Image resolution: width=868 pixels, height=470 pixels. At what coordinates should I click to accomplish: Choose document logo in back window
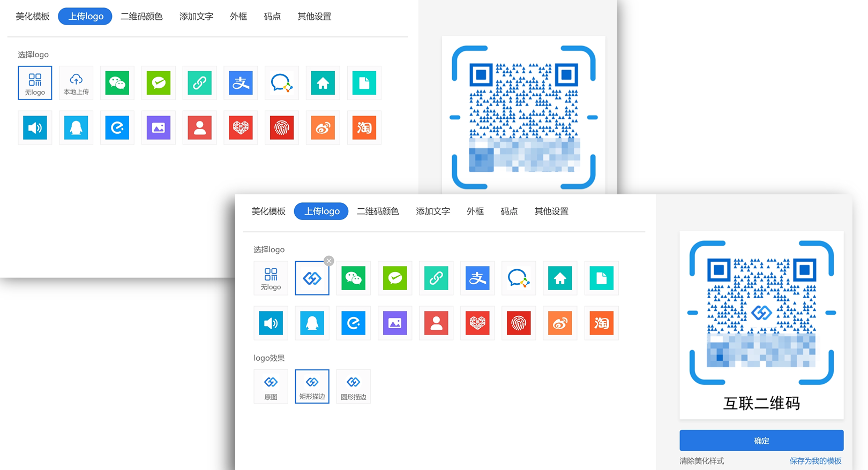click(x=364, y=83)
